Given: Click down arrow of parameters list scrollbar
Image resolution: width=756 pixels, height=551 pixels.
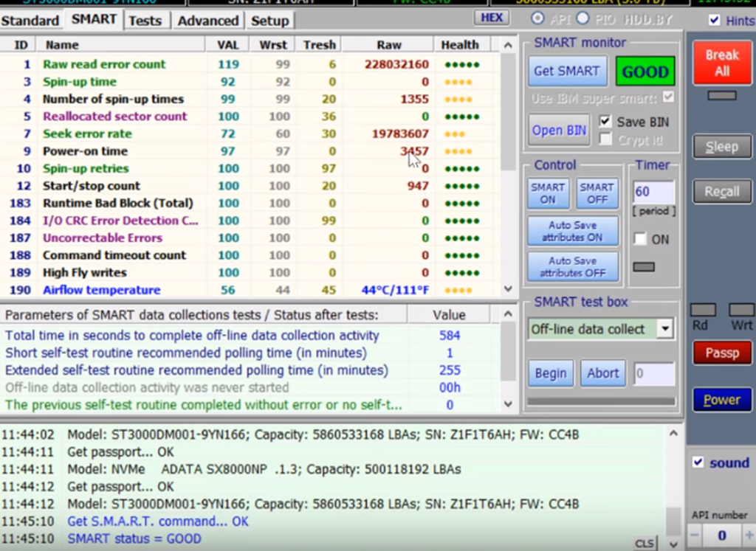Looking at the screenshot, I should click(x=508, y=404).
